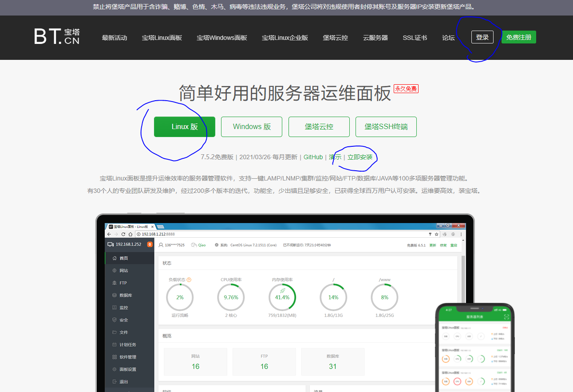
Task: Click the 面板设置 gear icon in the preview sidebar
Action: coord(115,369)
